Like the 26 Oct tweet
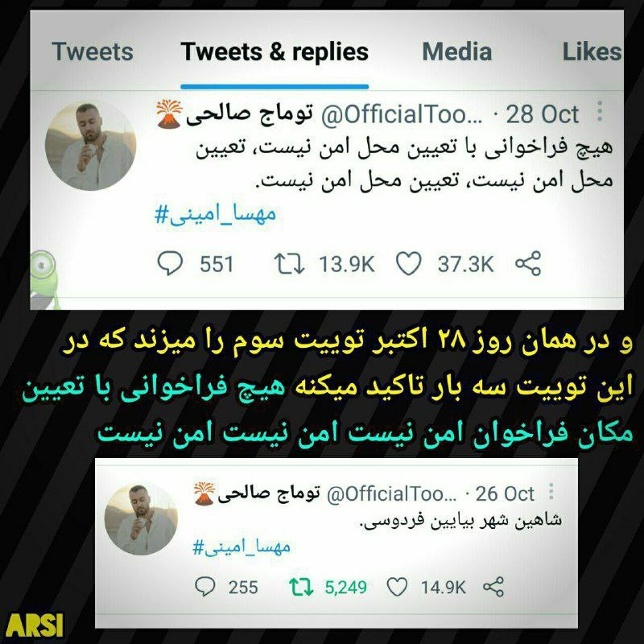Image resolution: width=644 pixels, height=644 pixels. pyautogui.click(x=397, y=587)
